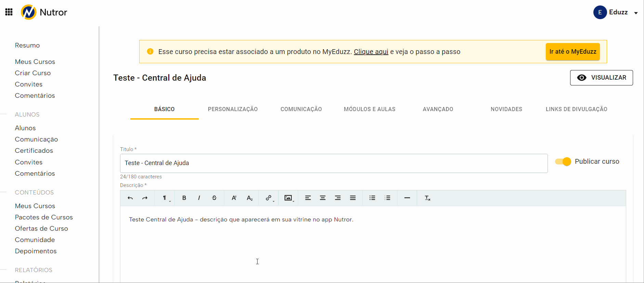Screen dimensions: 644x283
Task: Center align the description text
Action: point(323,198)
